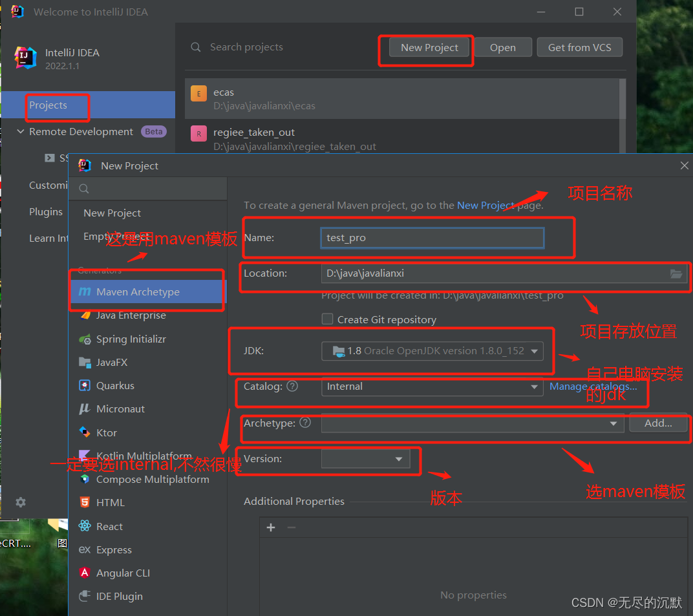Click the Open button in Welcome window
Viewport: 693px width, 616px height.
pyautogui.click(x=502, y=47)
